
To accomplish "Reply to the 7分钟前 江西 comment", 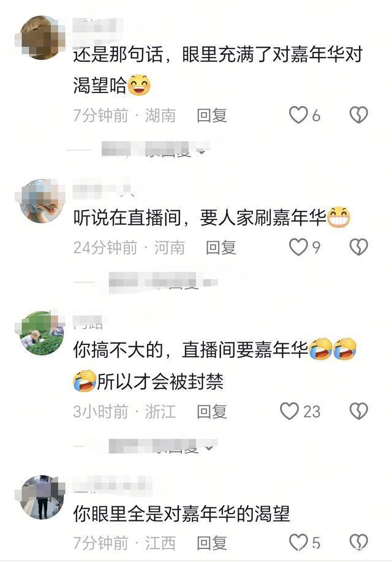I will tap(212, 543).
